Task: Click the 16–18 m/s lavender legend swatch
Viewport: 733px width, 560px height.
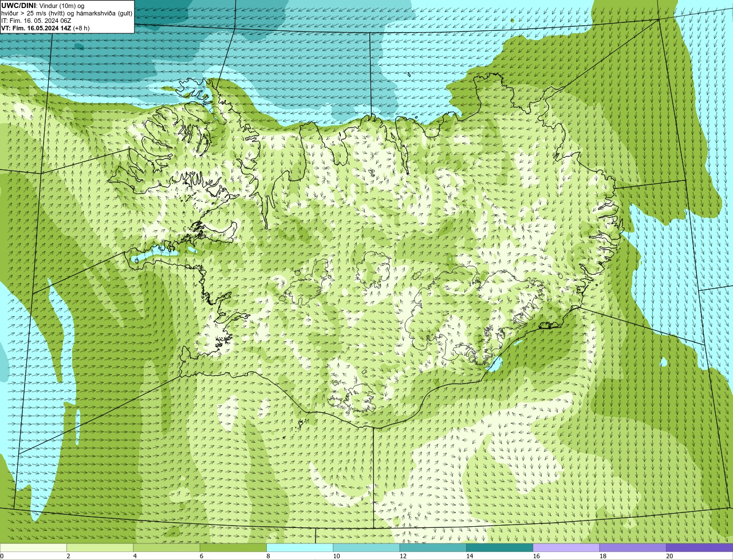Action: pyautogui.click(x=566, y=547)
